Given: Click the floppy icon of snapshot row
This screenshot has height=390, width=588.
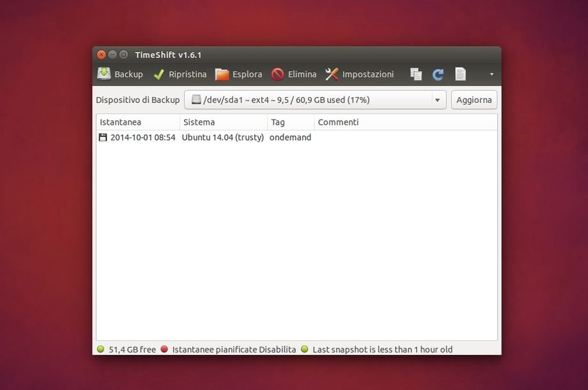Looking at the screenshot, I should [103, 137].
